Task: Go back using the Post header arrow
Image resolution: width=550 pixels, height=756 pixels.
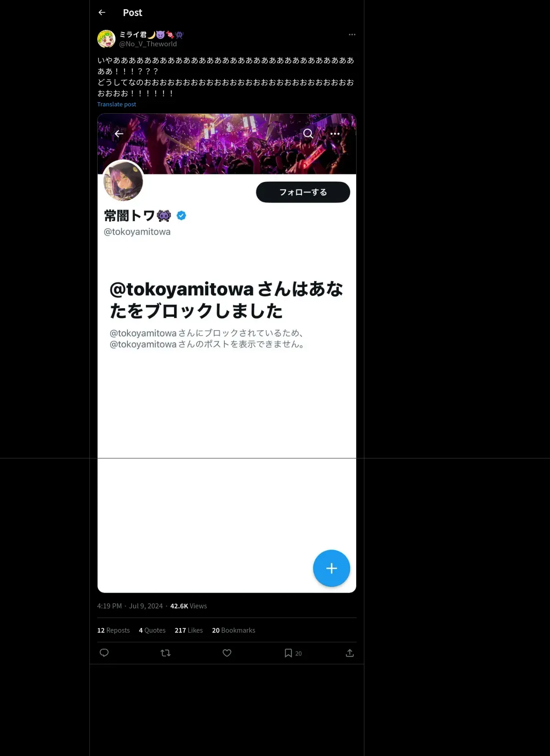Action: point(102,12)
